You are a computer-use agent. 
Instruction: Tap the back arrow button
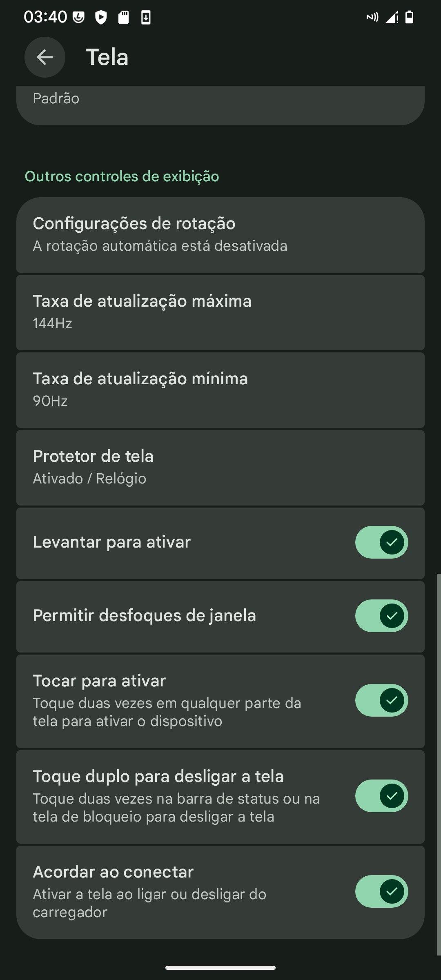coord(45,57)
